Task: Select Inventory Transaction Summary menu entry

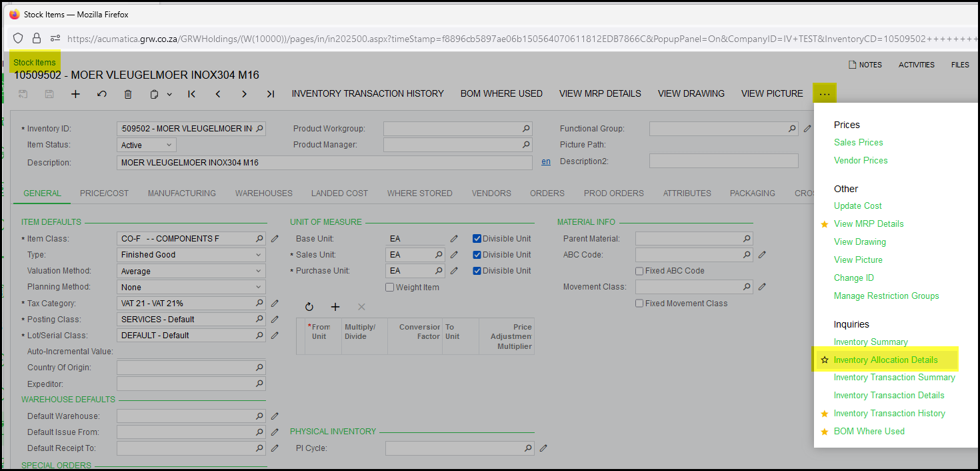Action: 894,378
